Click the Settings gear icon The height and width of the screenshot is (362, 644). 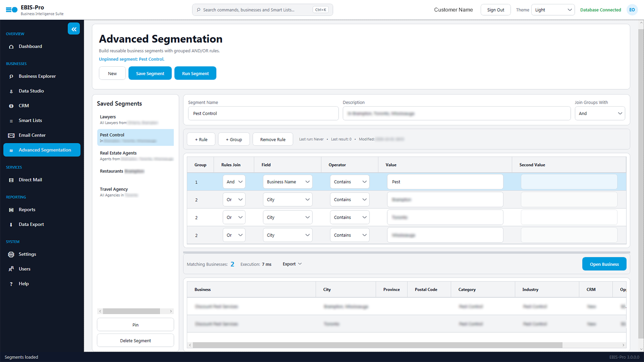pos(11,255)
